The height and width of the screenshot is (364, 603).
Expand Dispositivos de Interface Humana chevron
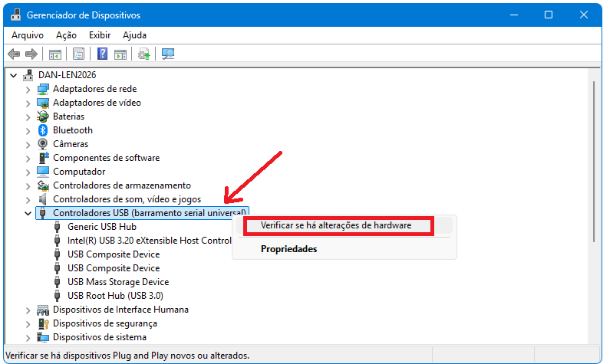click(28, 310)
